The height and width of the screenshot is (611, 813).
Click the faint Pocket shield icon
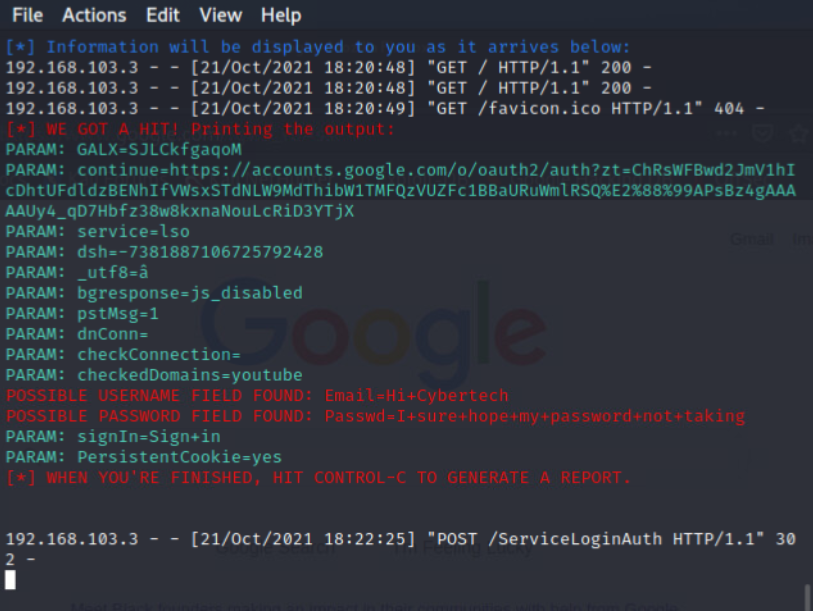[763, 132]
